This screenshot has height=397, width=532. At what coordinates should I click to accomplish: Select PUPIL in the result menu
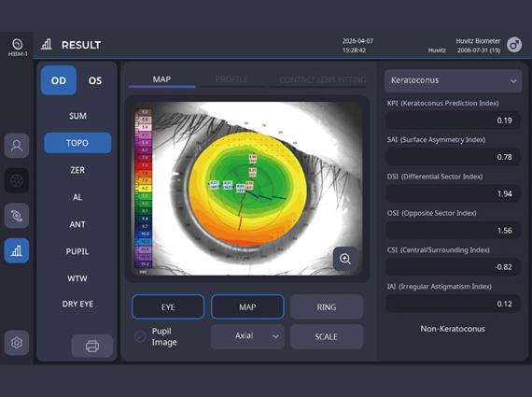point(77,251)
